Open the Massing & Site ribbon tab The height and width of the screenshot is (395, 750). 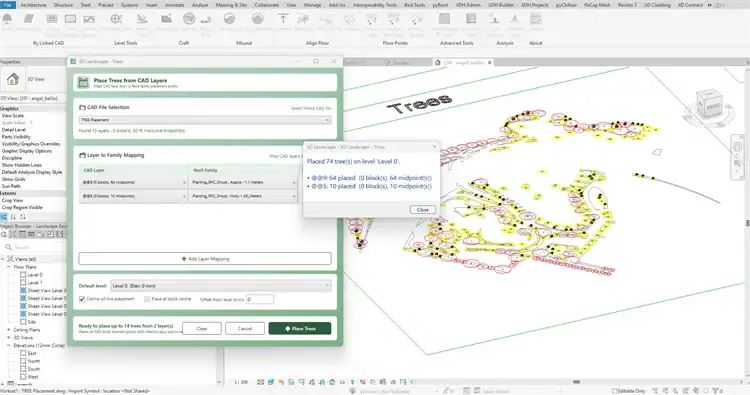click(231, 5)
